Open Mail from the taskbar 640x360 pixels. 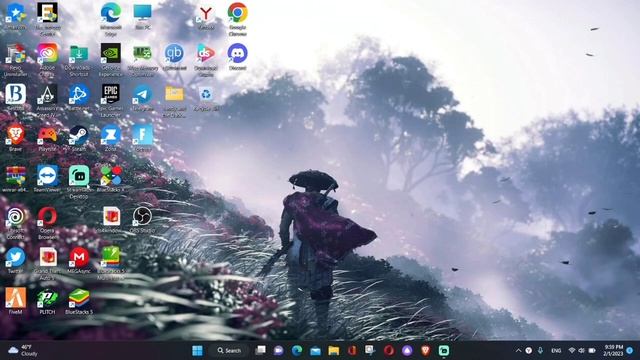point(315,351)
